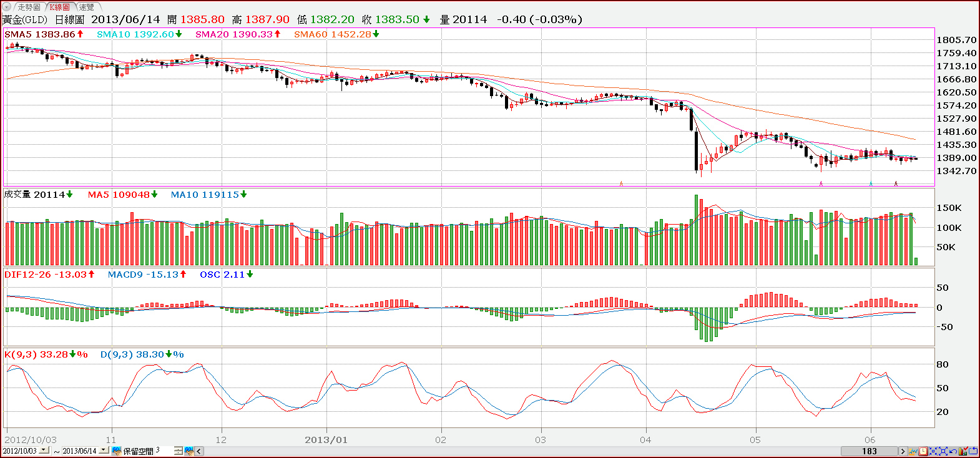Open the round dropdown menu beside the tabs
This screenshot has height=458, width=980.
click(x=7, y=7)
